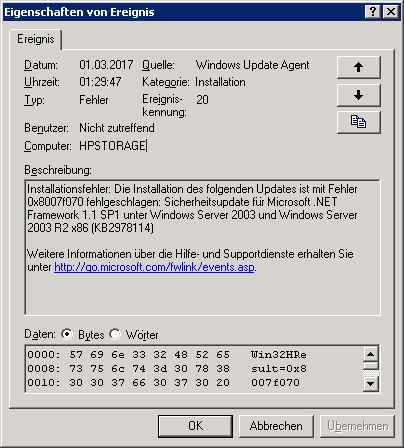Screen dimensions: 404x448
Task: Click the source Windows Update Agent
Action: point(253,65)
